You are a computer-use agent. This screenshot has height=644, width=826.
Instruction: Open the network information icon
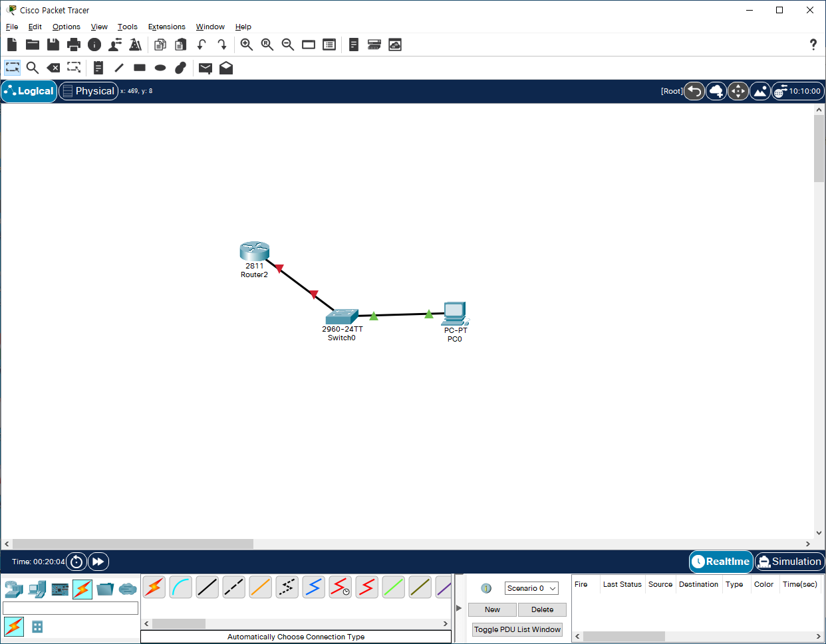(94, 45)
